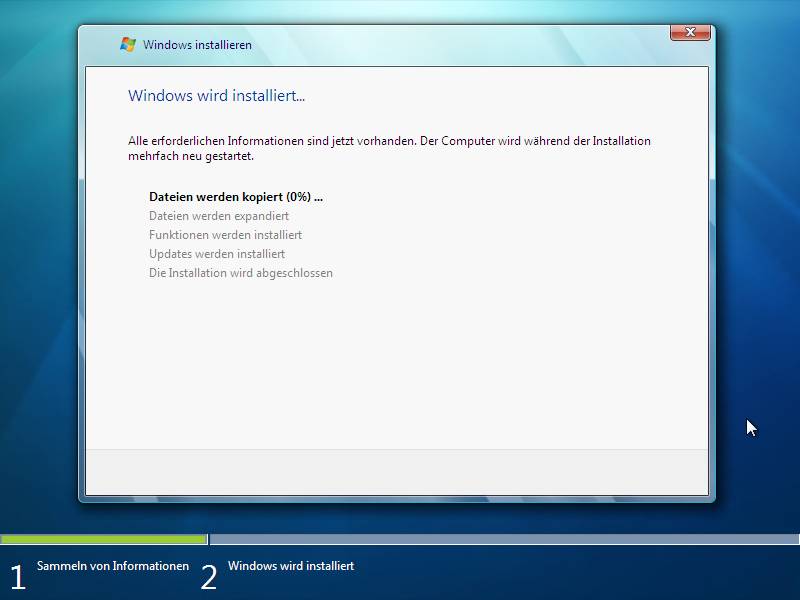Viewport: 800px width, 600px height.
Task: Click the stage number 2 at bottom
Action: (x=209, y=578)
